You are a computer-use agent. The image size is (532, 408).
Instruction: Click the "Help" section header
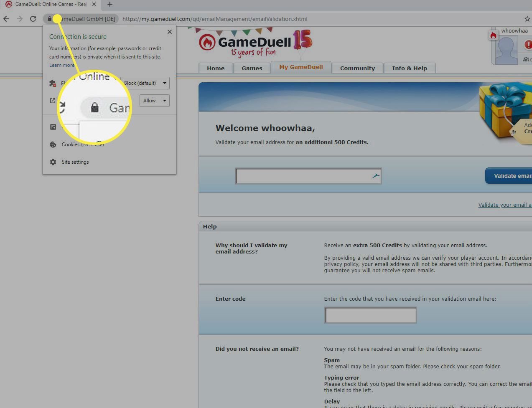tap(210, 226)
